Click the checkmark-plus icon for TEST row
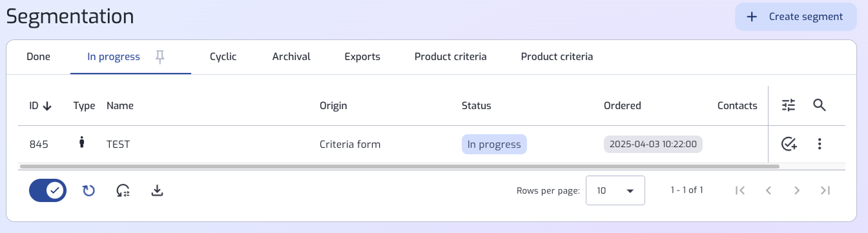 coord(789,144)
